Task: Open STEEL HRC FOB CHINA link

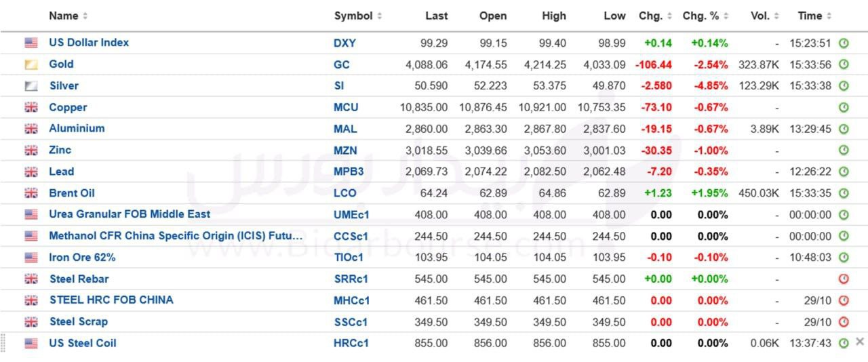Action: (x=111, y=300)
